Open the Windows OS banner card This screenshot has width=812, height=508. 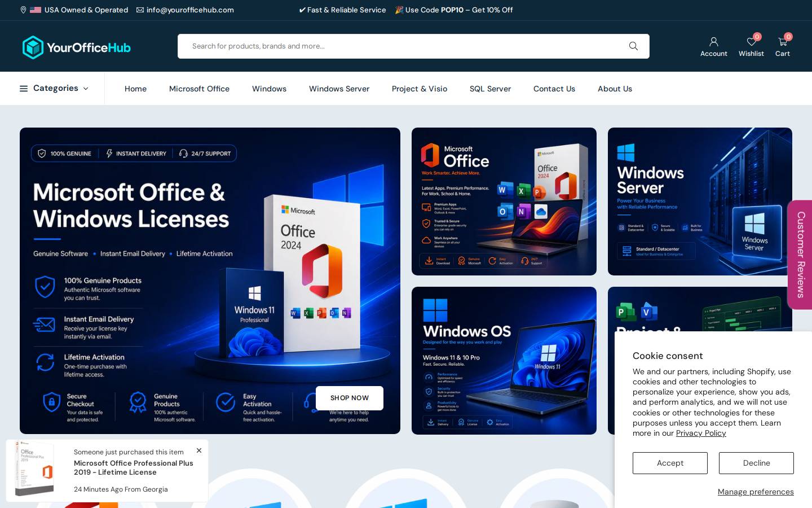coord(504,361)
